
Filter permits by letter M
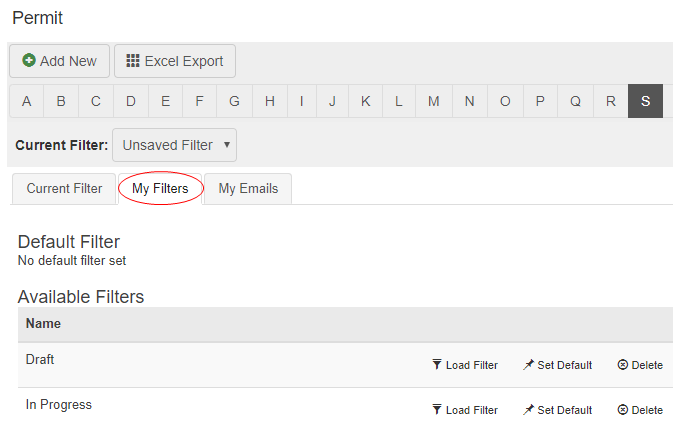[x=433, y=101]
